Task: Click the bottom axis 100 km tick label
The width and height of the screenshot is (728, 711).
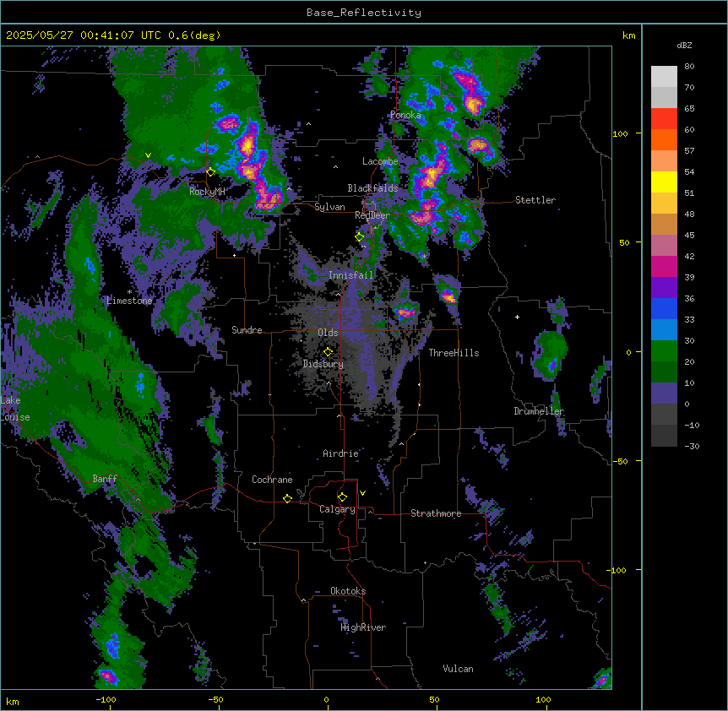Action: pos(543,700)
